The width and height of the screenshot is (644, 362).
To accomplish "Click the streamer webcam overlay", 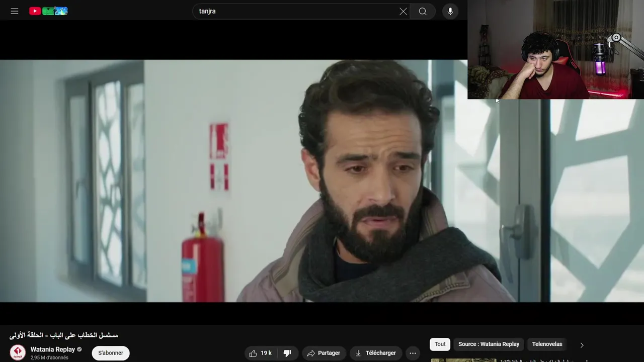I will pyautogui.click(x=555, y=49).
